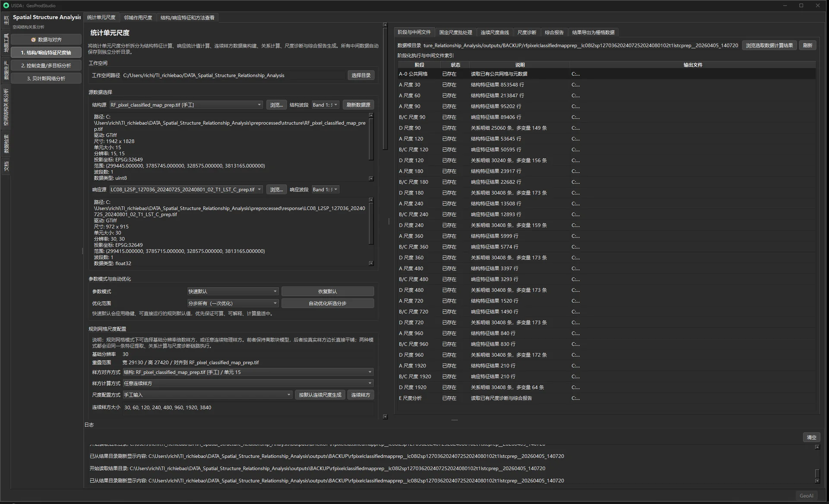The height and width of the screenshot is (504, 829).
Task: Click the 浏览选取数据计算结果 button
Action: pos(769,45)
